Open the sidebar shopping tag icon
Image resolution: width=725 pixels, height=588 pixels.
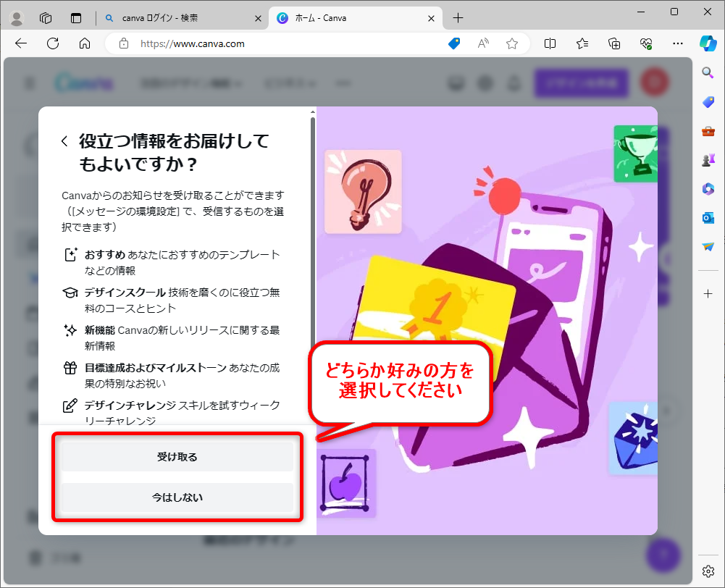[x=708, y=101]
